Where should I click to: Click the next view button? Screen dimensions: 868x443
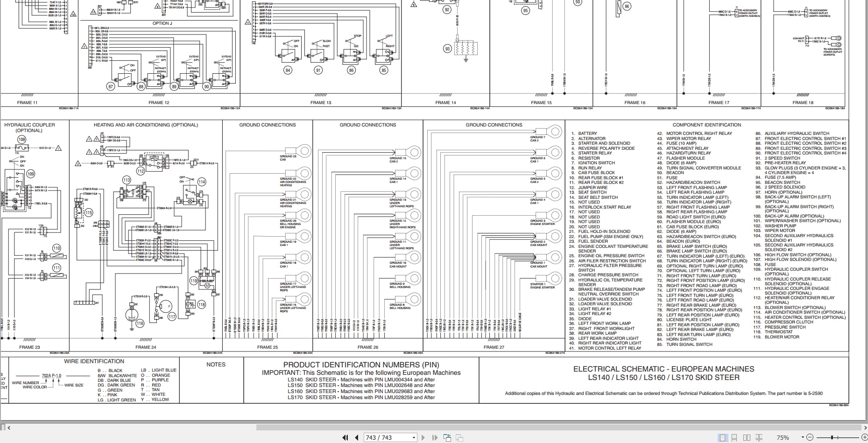click(459, 437)
